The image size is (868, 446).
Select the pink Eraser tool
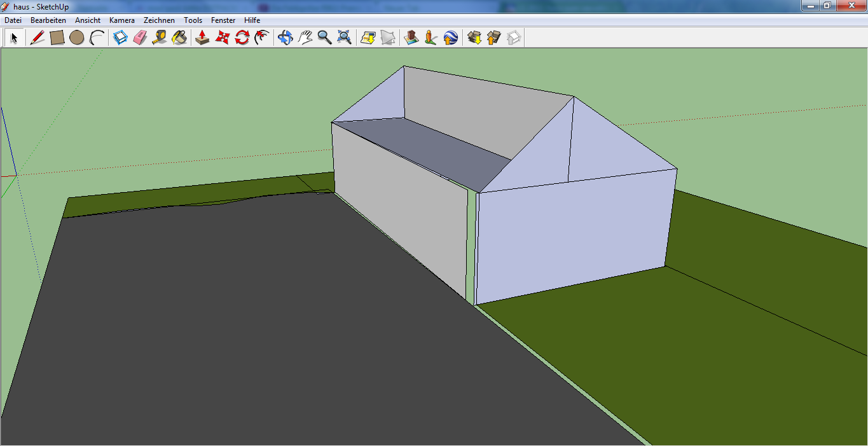click(140, 38)
